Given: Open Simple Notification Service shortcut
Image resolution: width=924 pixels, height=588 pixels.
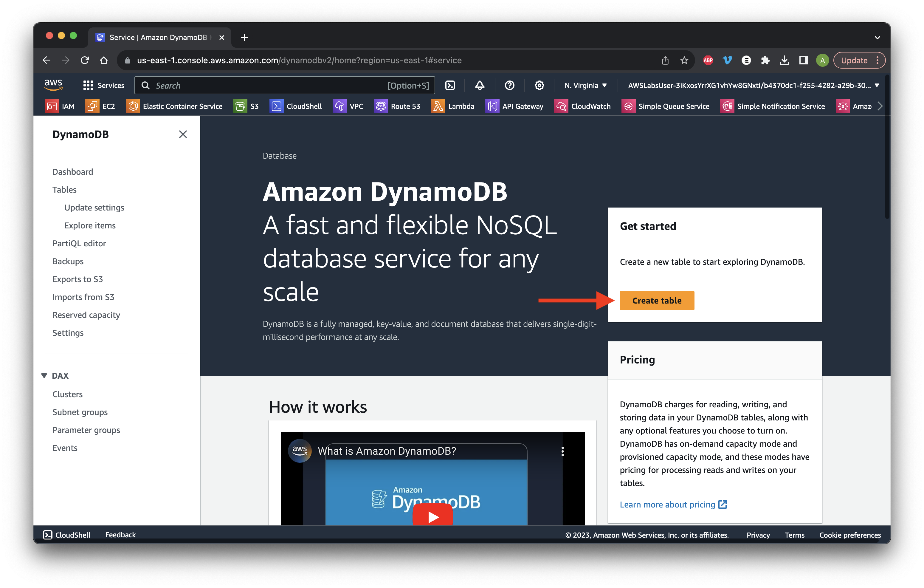Looking at the screenshot, I should point(772,106).
